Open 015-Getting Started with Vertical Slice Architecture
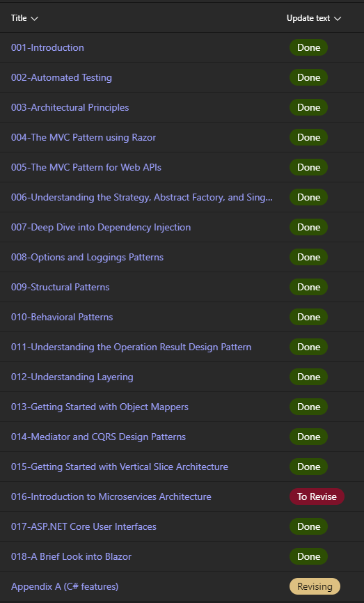This screenshot has height=603, width=364. point(120,467)
